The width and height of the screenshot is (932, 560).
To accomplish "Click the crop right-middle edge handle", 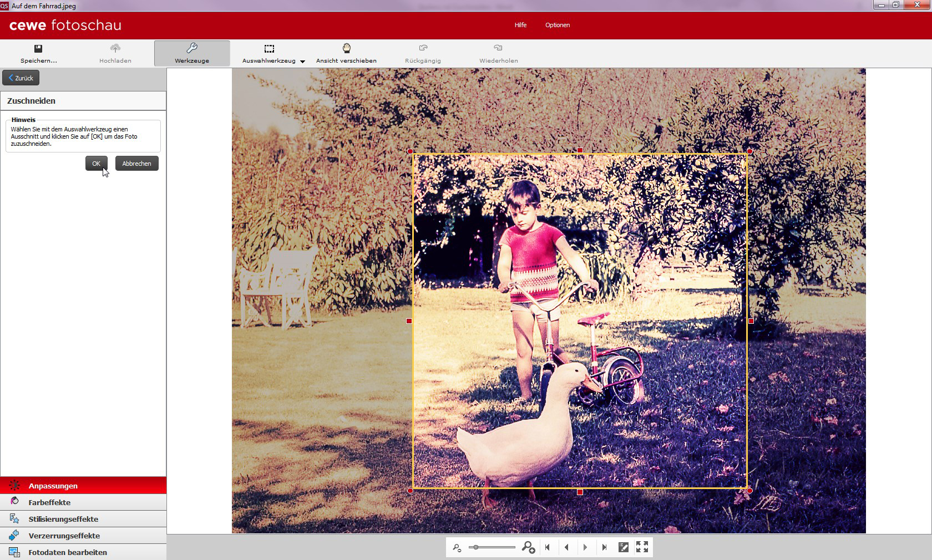I will click(x=751, y=321).
